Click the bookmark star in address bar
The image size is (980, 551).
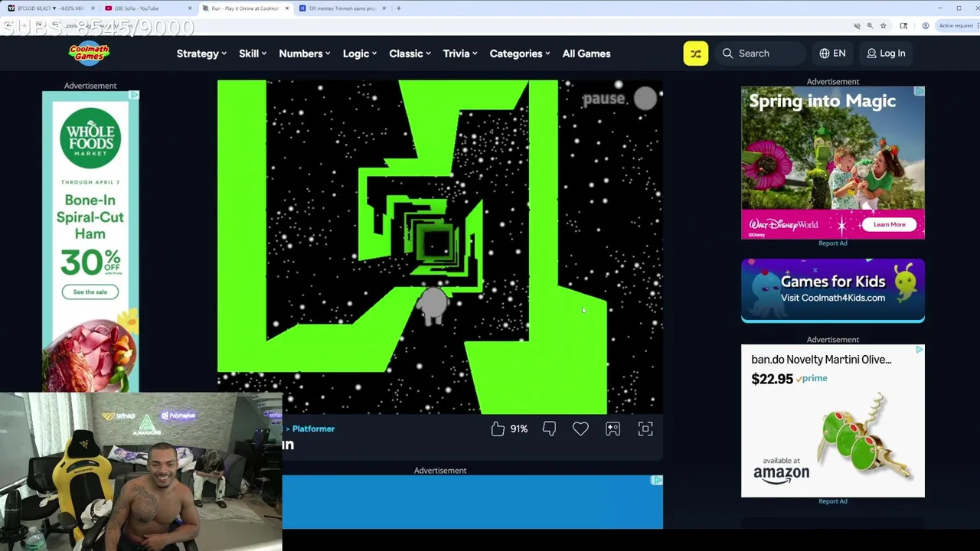(x=883, y=26)
